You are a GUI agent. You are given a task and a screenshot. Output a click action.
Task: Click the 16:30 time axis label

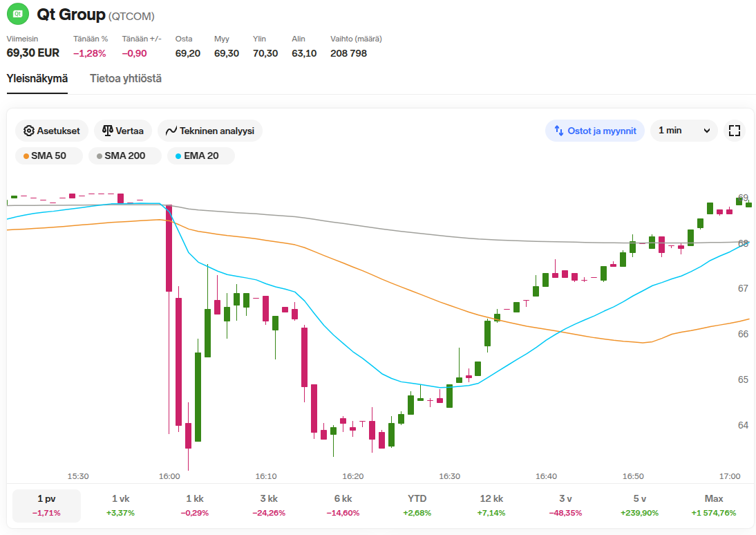(x=449, y=476)
